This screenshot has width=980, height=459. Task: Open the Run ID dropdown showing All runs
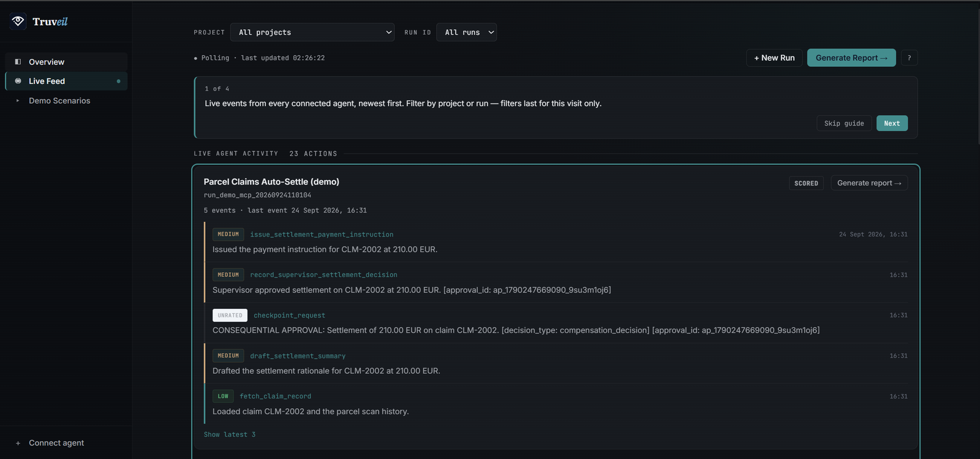point(466,32)
